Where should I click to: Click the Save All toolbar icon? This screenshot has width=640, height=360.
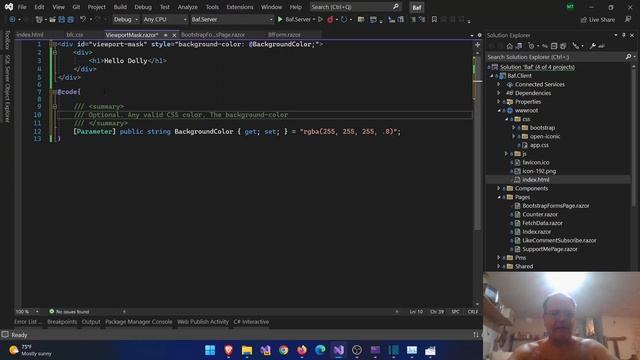(71, 19)
